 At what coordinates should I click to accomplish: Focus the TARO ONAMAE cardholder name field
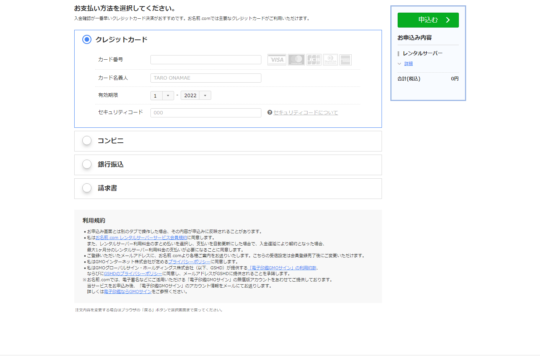pyautogui.click(x=206, y=78)
